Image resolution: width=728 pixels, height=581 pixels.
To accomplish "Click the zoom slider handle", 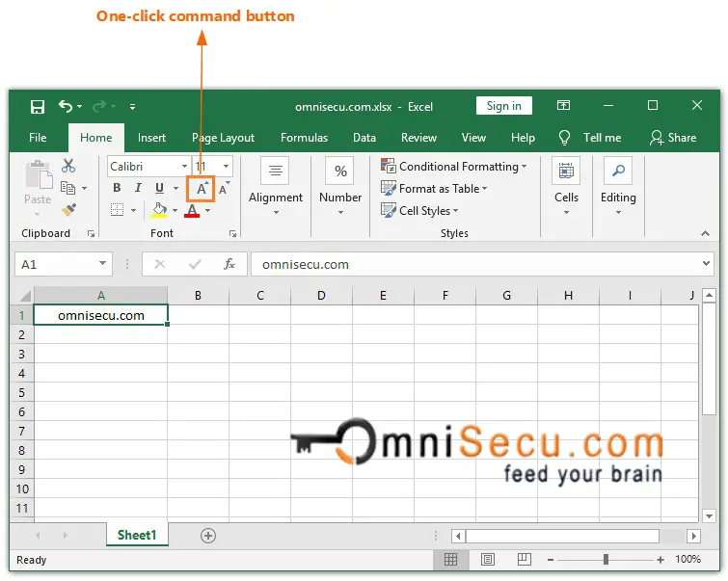I will pyautogui.click(x=606, y=560).
